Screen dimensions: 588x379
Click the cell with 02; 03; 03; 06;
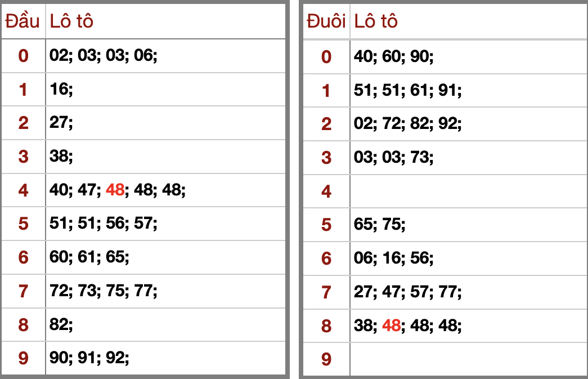click(x=104, y=56)
